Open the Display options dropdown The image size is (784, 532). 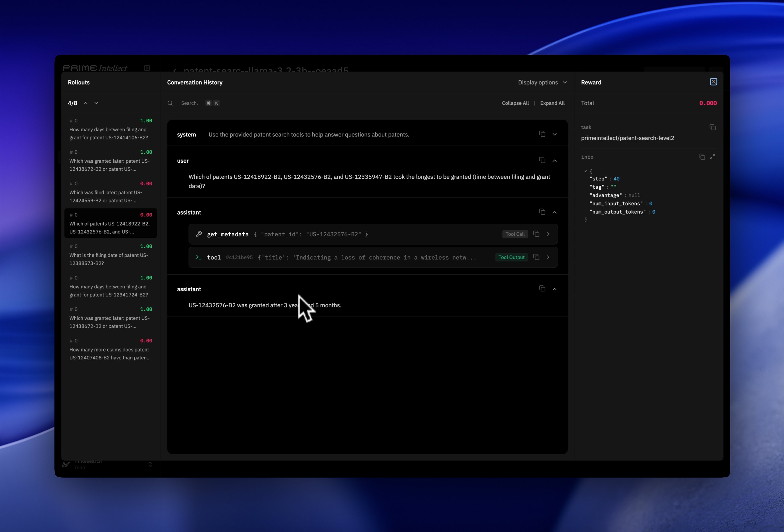(542, 82)
